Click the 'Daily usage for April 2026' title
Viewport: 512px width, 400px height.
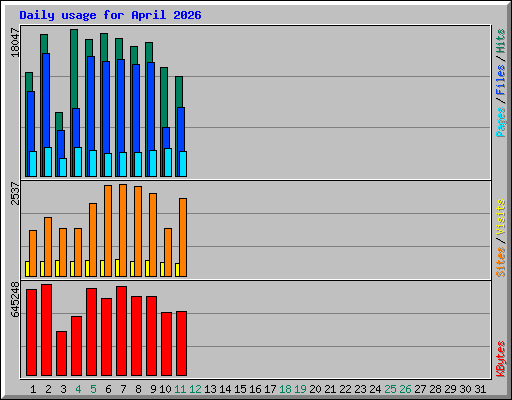click(x=110, y=16)
